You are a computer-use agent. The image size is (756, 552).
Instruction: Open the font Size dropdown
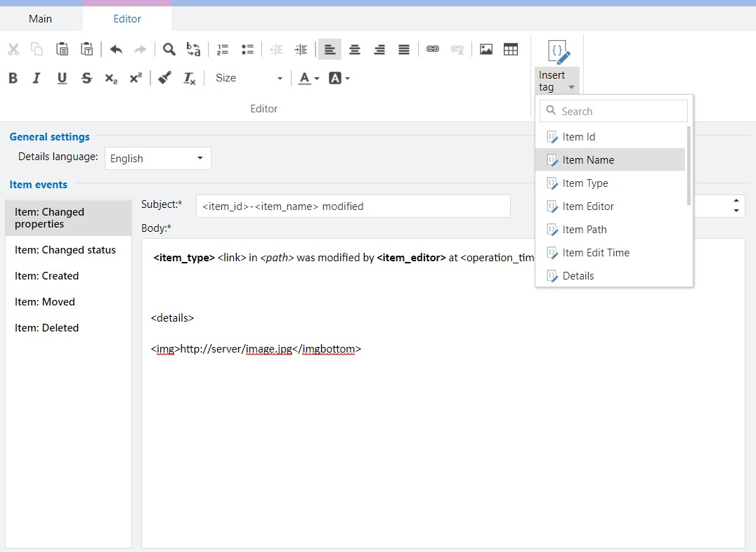(249, 78)
